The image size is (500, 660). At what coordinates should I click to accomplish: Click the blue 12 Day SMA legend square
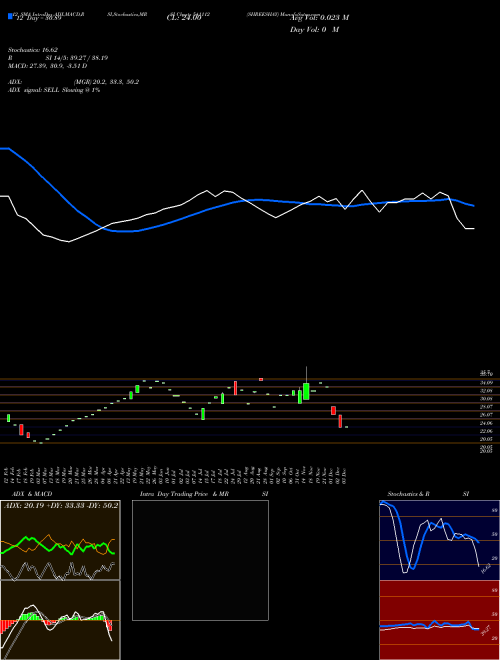click(x=10, y=16)
